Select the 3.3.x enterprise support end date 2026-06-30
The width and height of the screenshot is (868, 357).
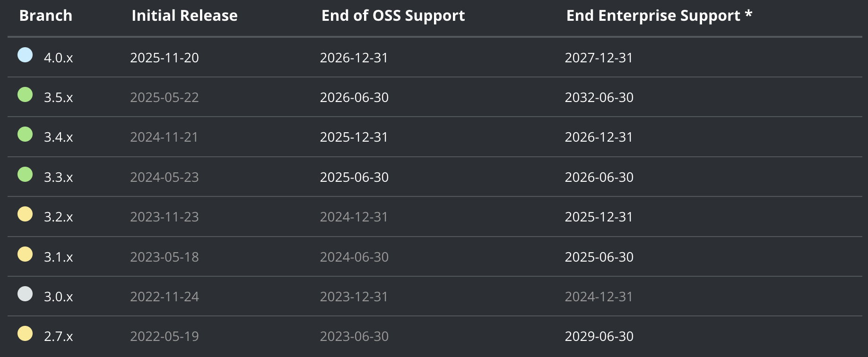click(x=599, y=177)
